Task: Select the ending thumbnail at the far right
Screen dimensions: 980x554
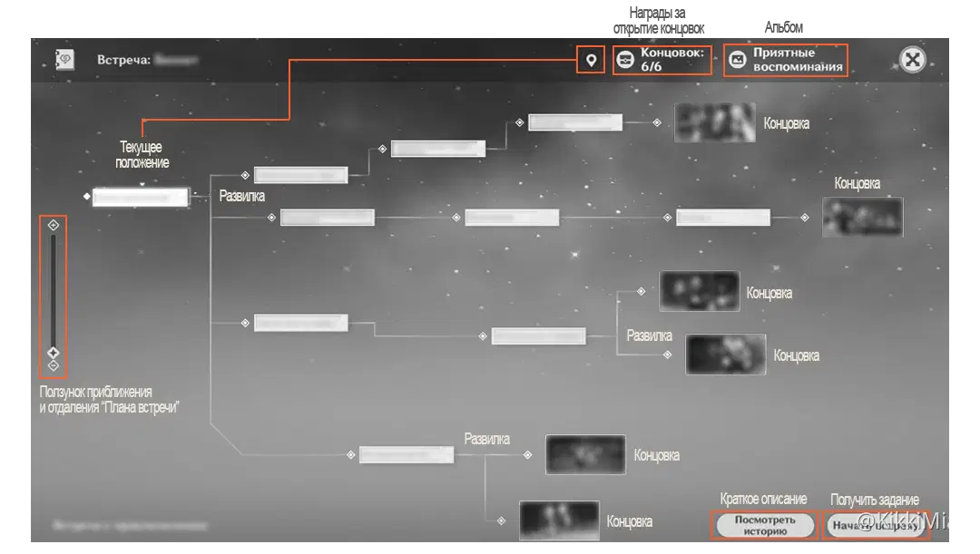Action: point(862,218)
